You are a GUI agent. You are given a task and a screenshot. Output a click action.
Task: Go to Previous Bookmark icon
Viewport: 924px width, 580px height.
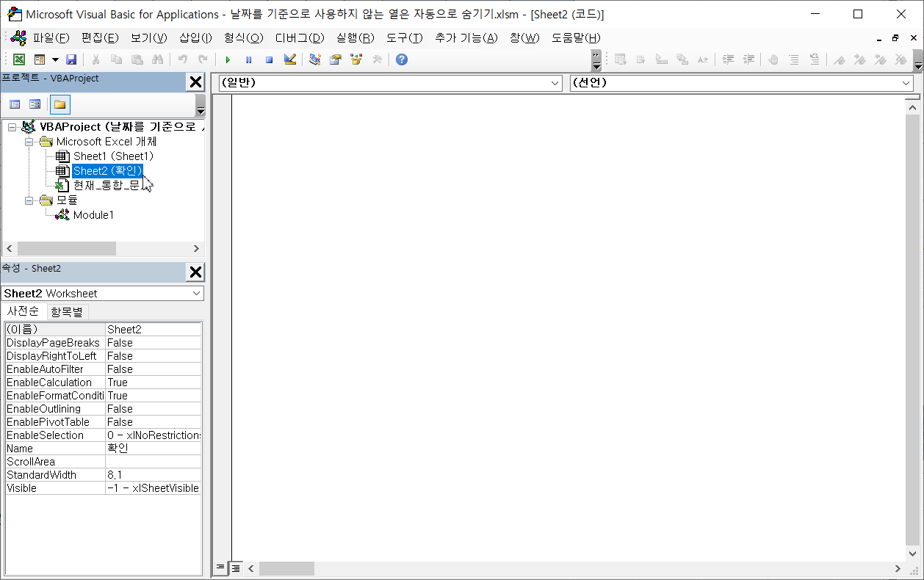pyautogui.click(x=880, y=59)
